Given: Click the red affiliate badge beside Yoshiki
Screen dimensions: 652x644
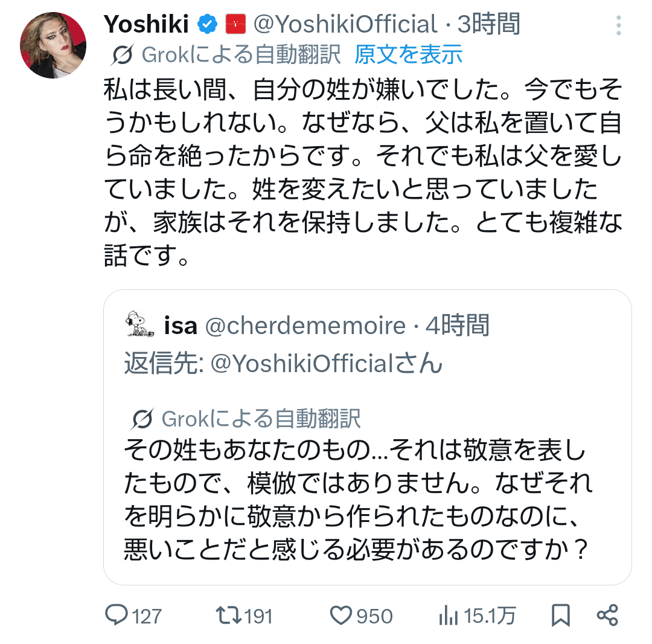Looking at the screenshot, I should (235, 25).
